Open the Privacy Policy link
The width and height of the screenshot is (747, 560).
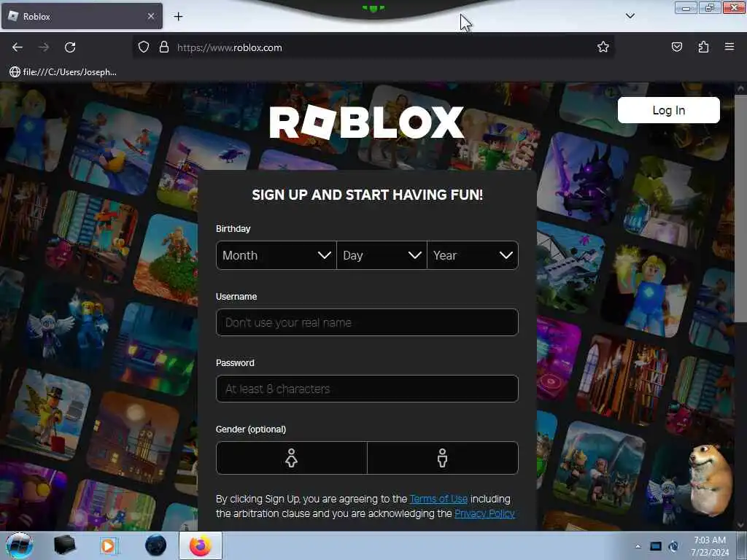pyautogui.click(x=484, y=513)
